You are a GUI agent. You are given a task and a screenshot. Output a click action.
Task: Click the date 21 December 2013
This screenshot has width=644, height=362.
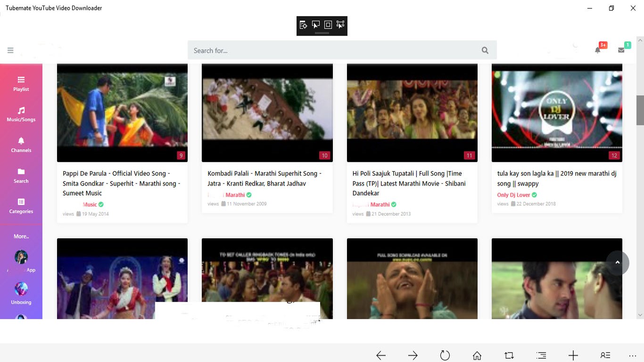[391, 214]
